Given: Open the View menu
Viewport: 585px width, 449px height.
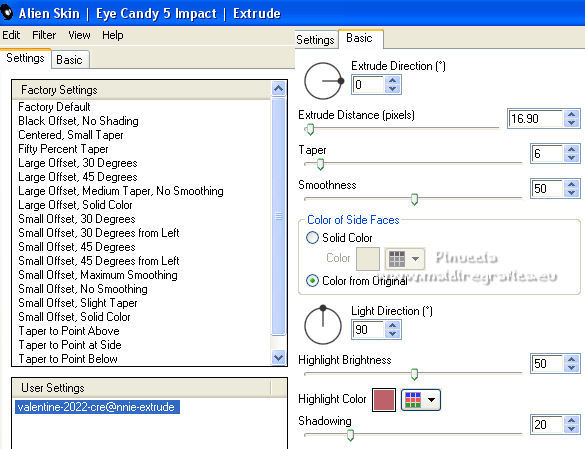Looking at the screenshot, I should coord(79,35).
